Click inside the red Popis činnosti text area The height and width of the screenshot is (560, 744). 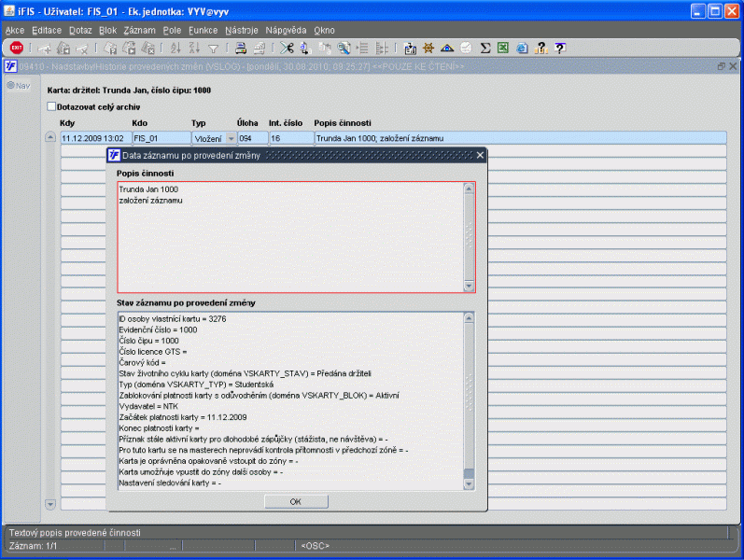tap(290, 237)
